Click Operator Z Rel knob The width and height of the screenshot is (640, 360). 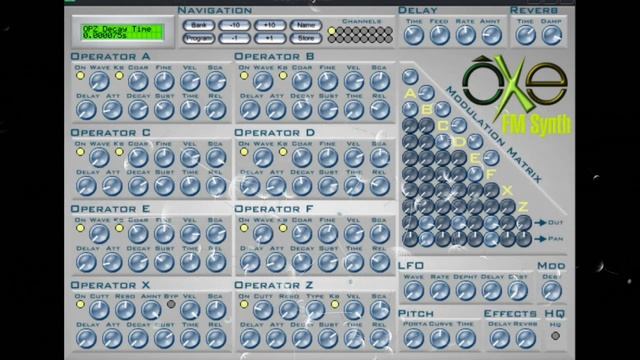coord(380,339)
